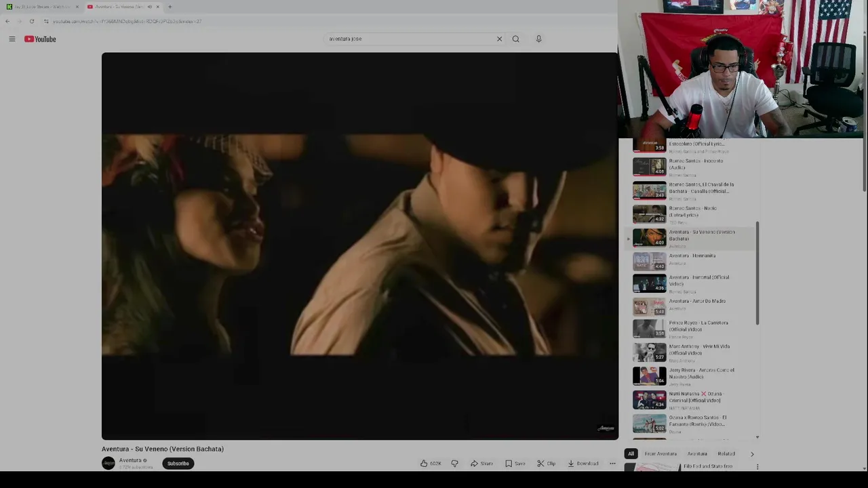Go back using the browser back arrow
Viewport: 868px width, 488px height.
[7, 21]
